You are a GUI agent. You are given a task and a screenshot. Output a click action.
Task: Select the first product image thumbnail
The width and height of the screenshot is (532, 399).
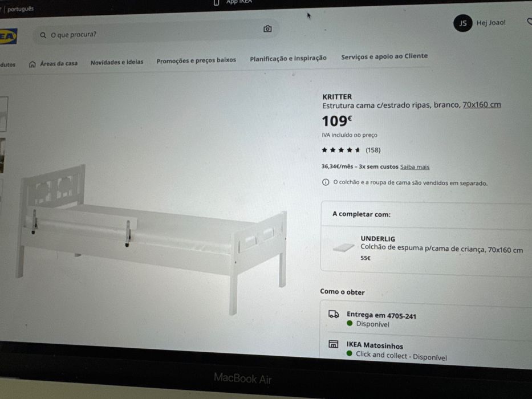pos(3,113)
